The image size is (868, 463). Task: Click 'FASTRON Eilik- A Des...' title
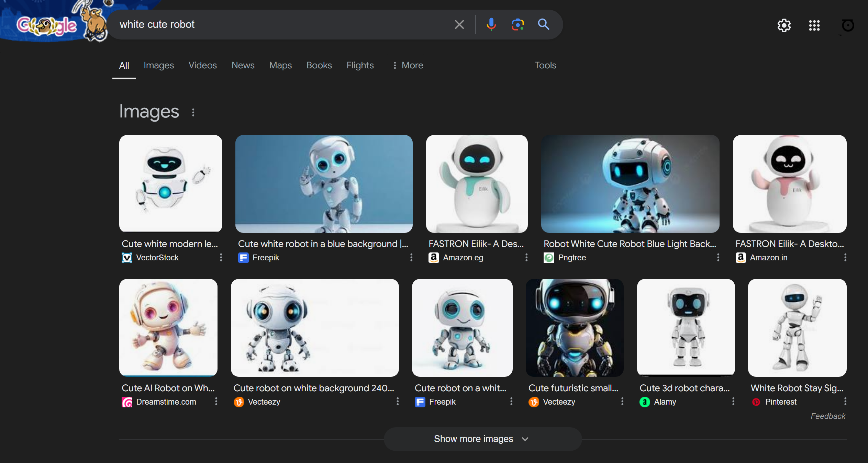[x=476, y=244]
